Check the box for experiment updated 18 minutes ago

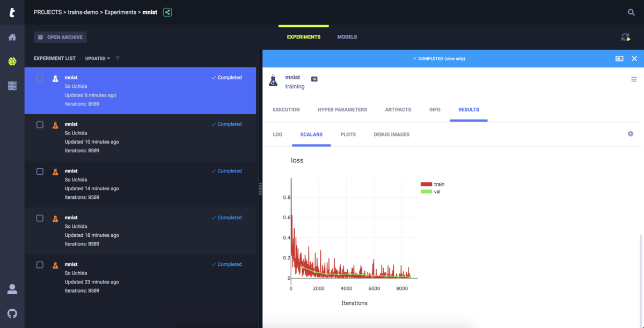point(40,218)
